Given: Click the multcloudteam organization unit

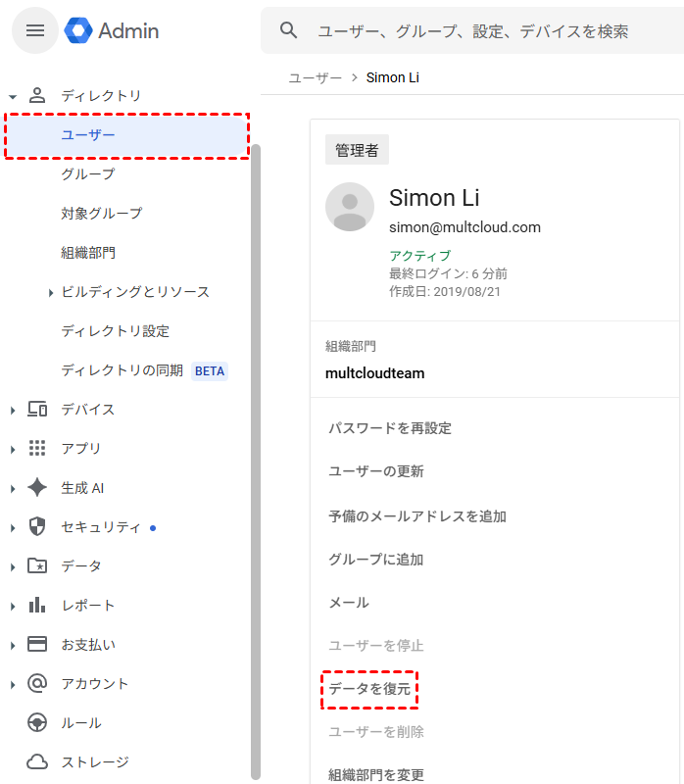Looking at the screenshot, I should (375, 373).
